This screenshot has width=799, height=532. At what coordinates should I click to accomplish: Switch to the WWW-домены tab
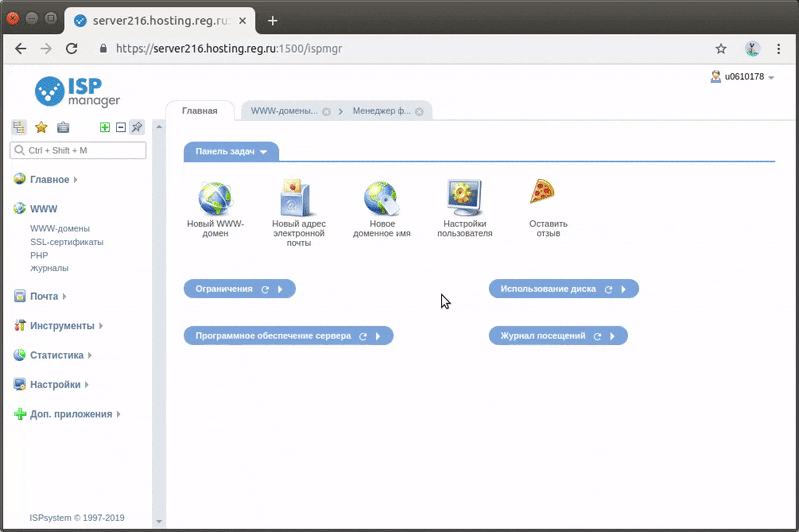[x=283, y=111]
